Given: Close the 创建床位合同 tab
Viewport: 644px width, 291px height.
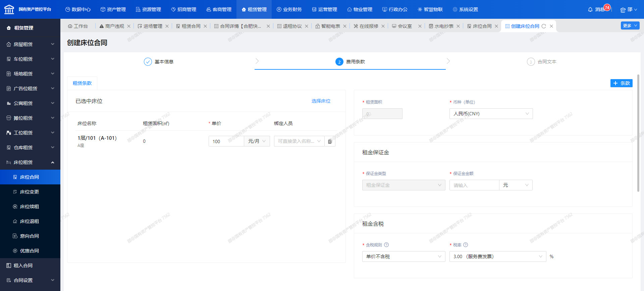Looking at the screenshot, I should pos(551,26).
